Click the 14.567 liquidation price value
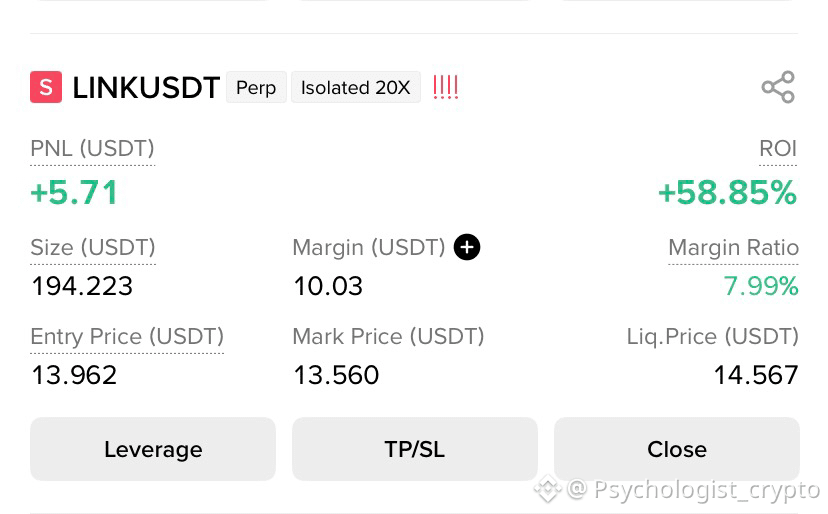Viewport: 828px width, 514px height. 756,376
